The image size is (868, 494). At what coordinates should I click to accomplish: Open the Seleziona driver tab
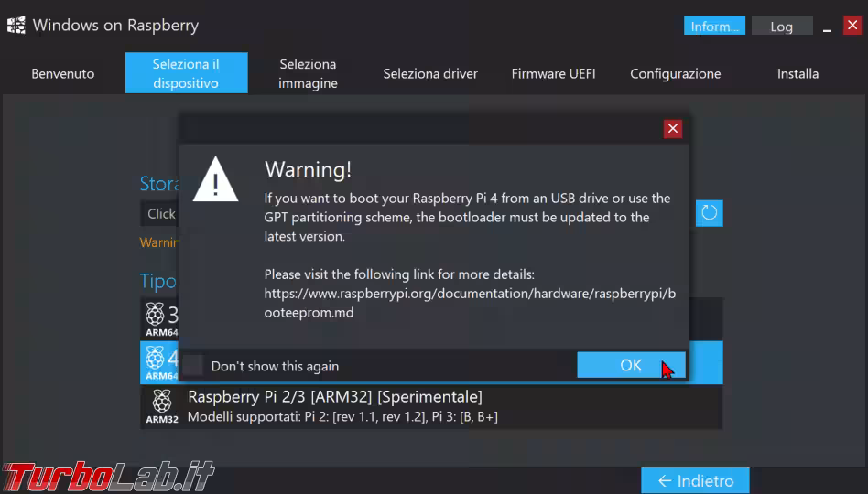[x=430, y=73]
